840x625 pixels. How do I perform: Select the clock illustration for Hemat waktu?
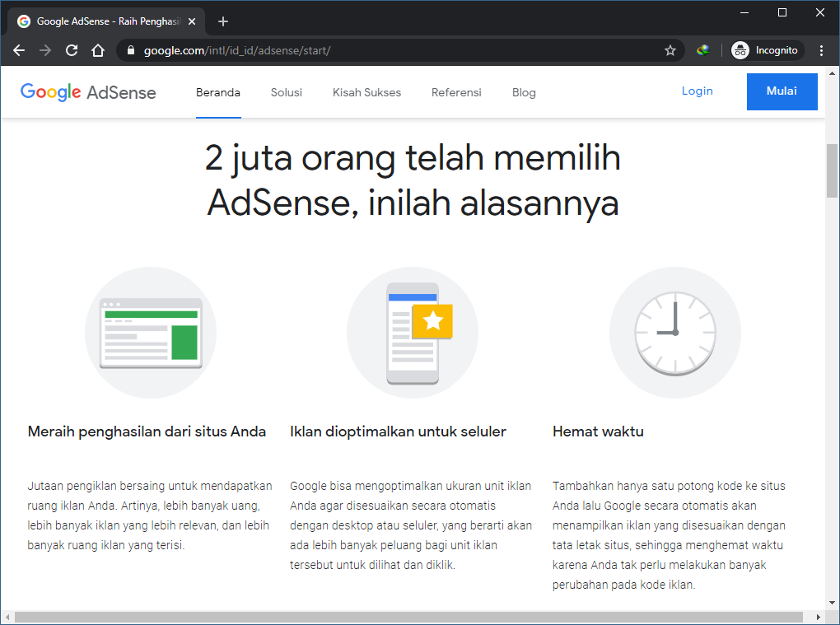675,333
